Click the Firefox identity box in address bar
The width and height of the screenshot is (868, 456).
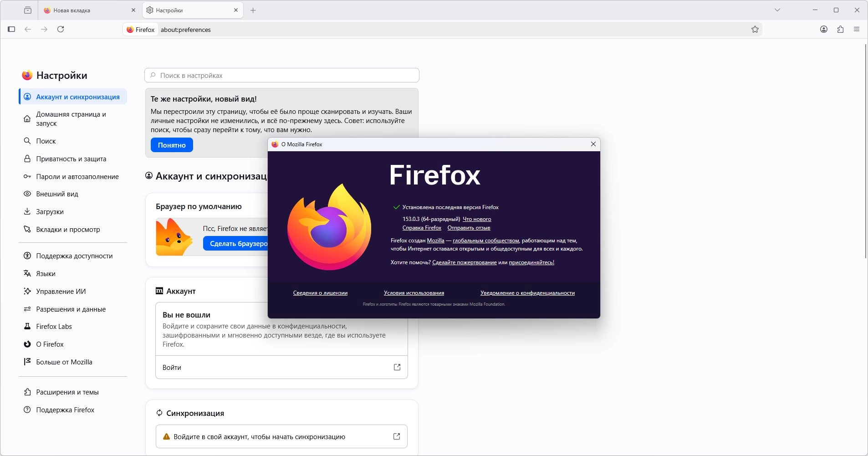click(x=141, y=30)
